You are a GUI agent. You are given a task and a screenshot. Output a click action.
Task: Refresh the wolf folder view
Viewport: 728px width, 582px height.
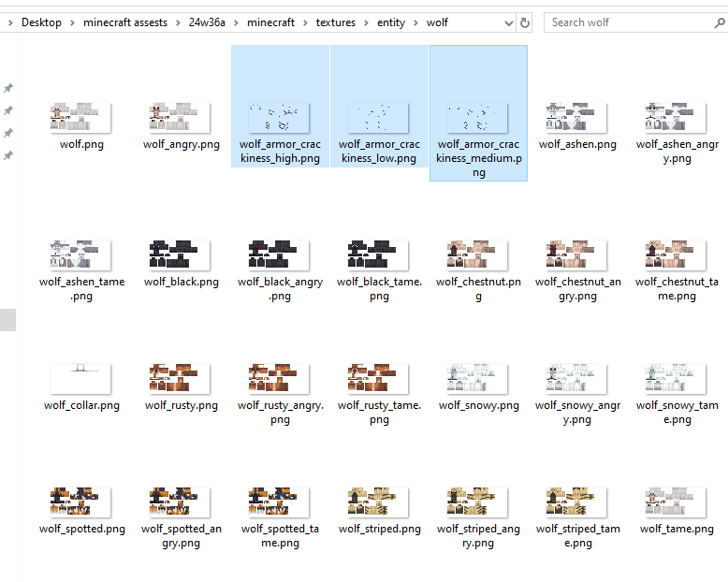525,22
